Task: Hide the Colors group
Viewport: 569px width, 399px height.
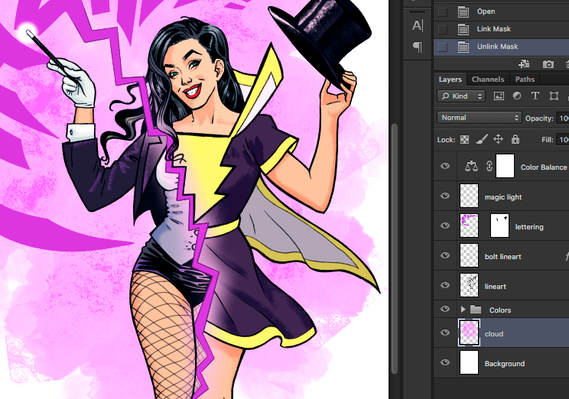Action: (x=445, y=309)
